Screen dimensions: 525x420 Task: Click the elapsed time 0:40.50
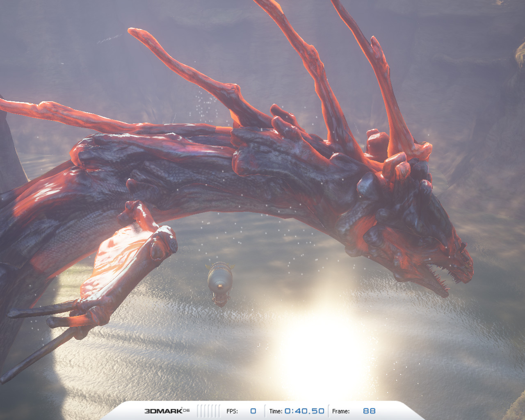click(x=304, y=411)
